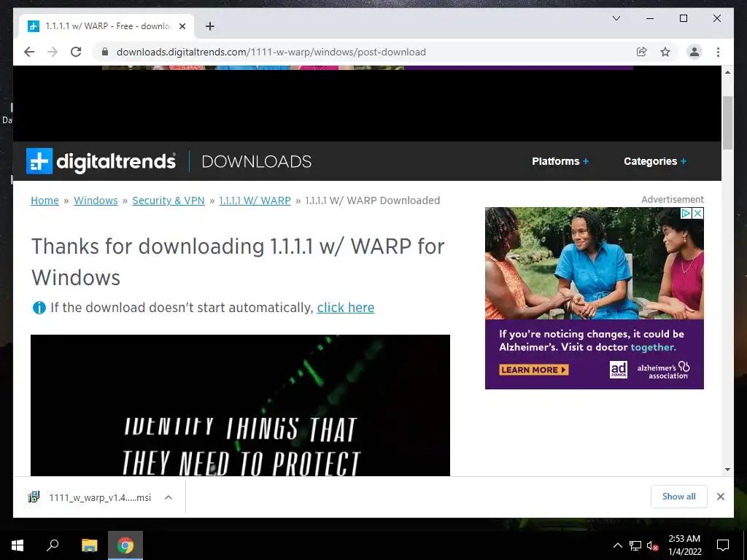Open the Windows Start menu
The width and height of the screenshot is (747, 560).
tap(18, 545)
